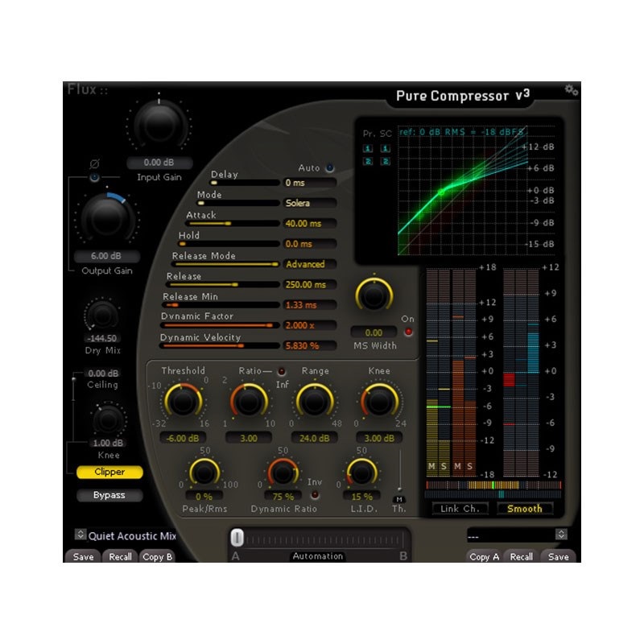This screenshot has width=644, height=644.
Task: Click the Delay slider
Action: pyautogui.click(x=245, y=183)
